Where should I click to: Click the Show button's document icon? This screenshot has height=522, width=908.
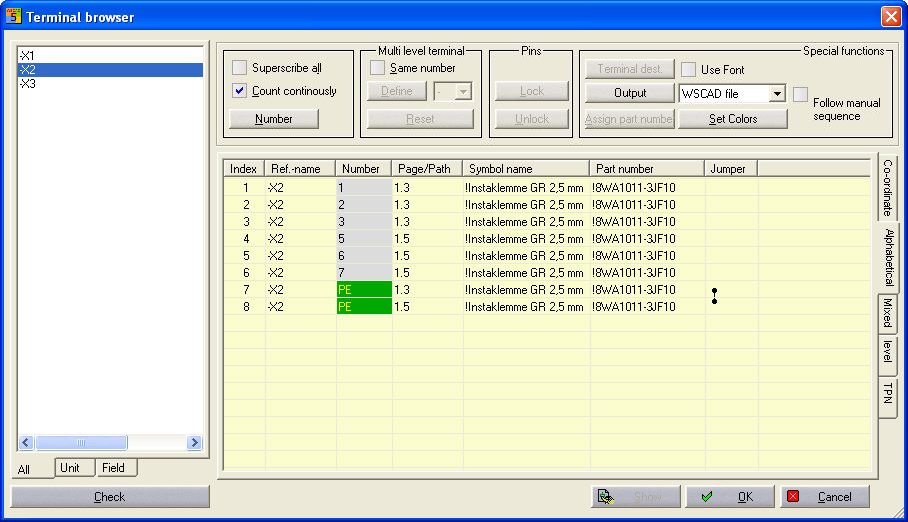click(606, 497)
